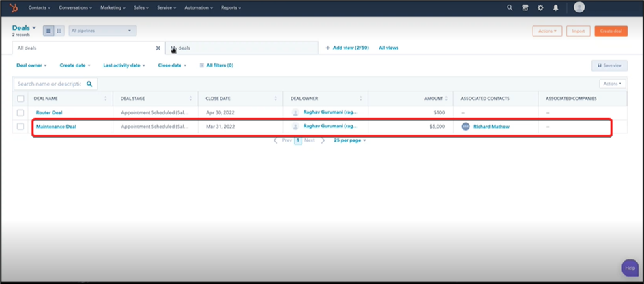Open the Marketplace icon in top bar
The image size is (644, 284).
click(x=525, y=7)
